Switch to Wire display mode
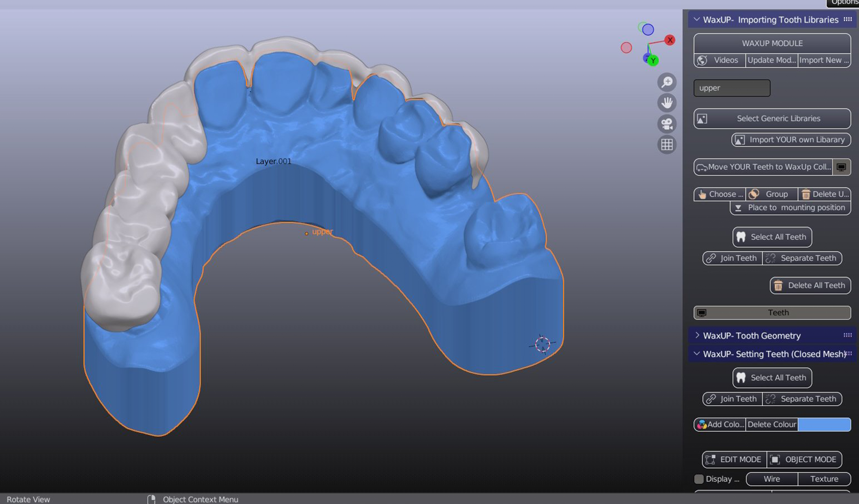 pyautogui.click(x=772, y=479)
